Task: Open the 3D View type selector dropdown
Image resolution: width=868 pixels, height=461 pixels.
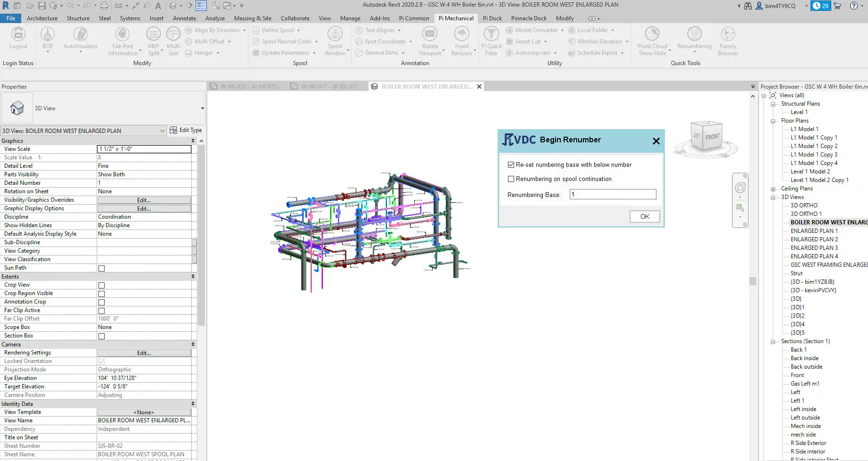Action: coord(202,108)
